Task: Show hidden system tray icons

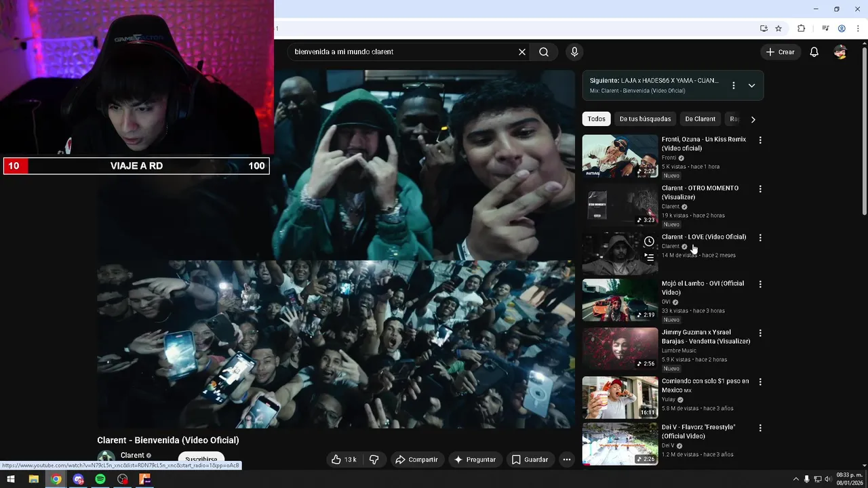Action: [x=796, y=479]
